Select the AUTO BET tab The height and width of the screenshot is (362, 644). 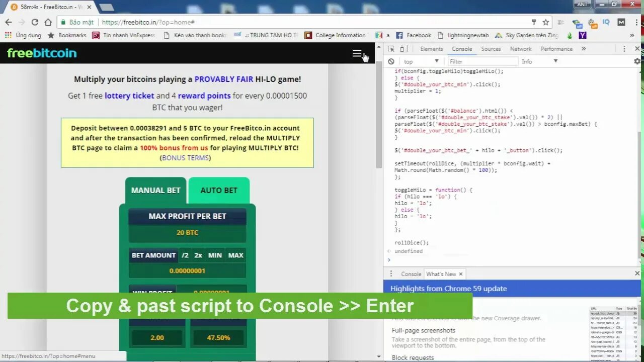[219, 190]
